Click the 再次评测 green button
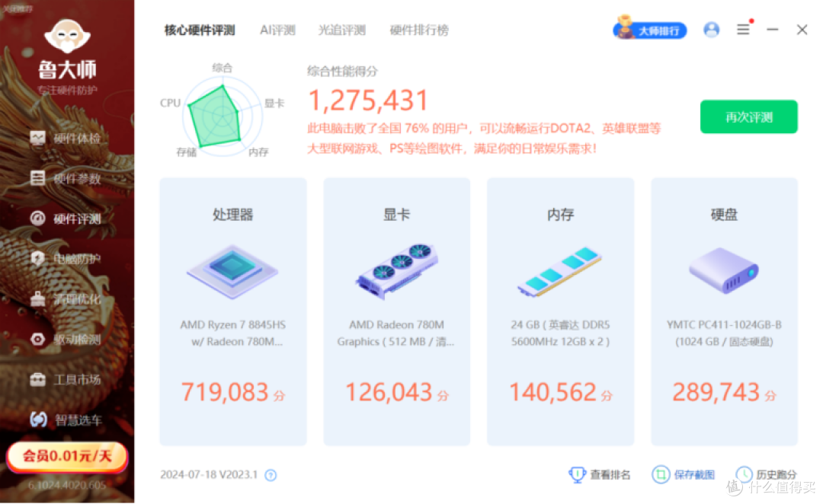Screen dimensions: 823x504 point(748,117)
